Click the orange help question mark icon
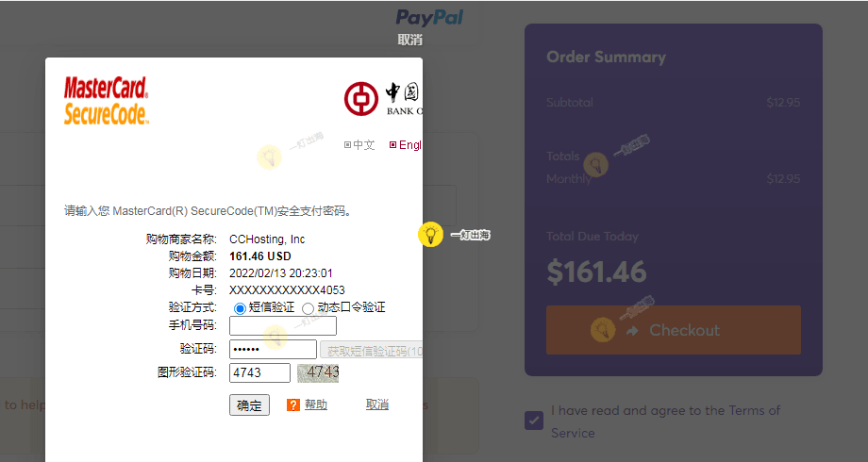The height and width of the screenshot is (462, 868). click(x=293, y=404)
